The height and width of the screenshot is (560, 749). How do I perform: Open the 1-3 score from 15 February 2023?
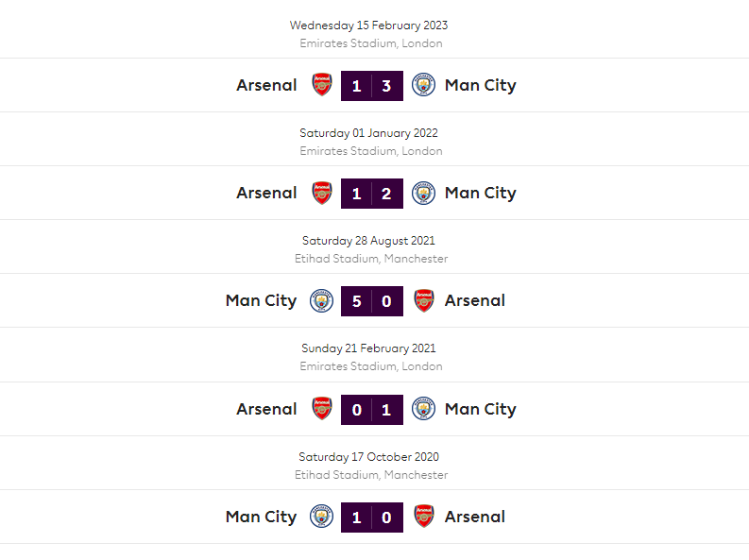tap(372, 86)
